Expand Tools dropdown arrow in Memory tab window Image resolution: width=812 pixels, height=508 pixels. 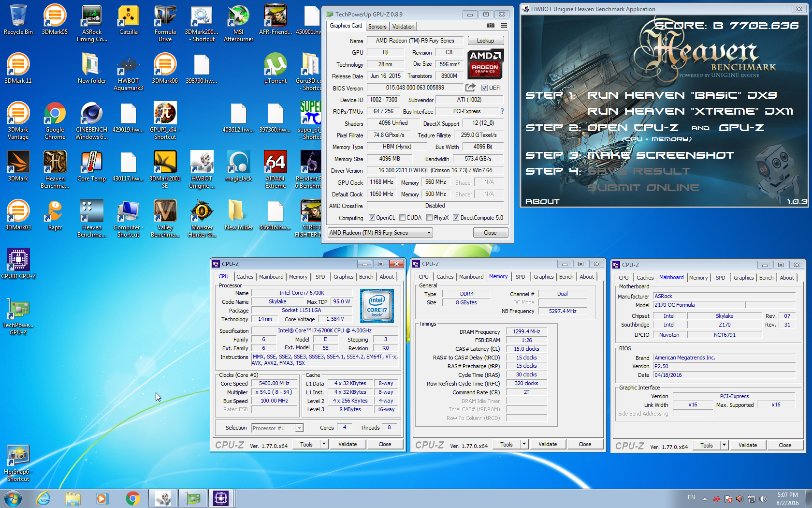click(x=524, y=444)
